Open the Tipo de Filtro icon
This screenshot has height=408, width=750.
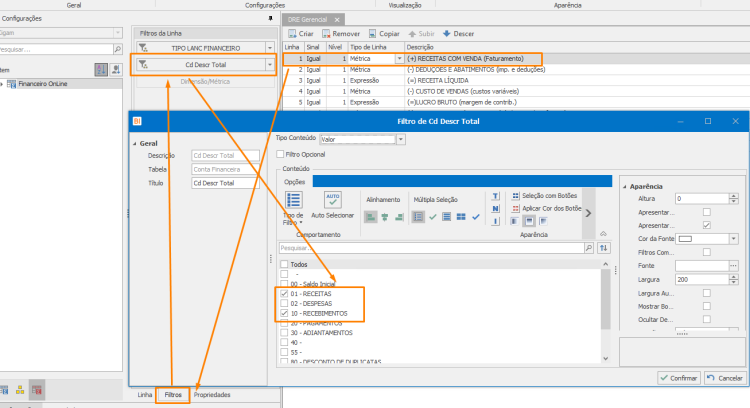pyautogui.click(x=293, y=199)
